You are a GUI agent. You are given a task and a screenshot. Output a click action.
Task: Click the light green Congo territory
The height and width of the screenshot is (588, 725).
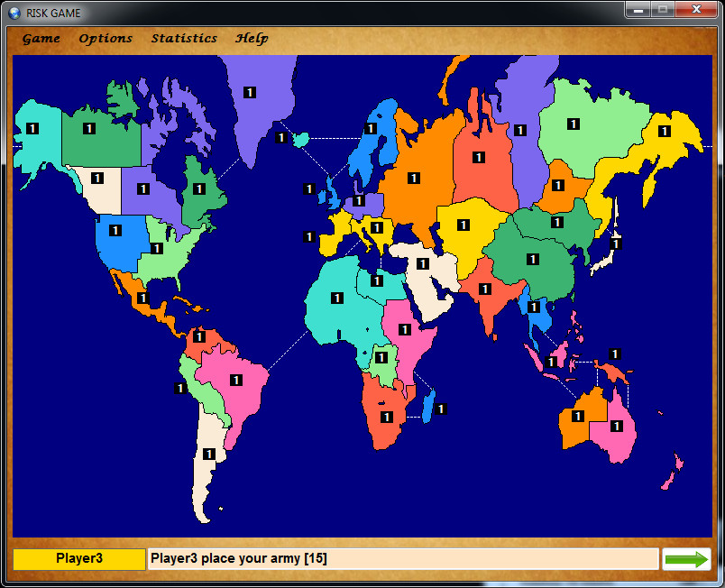click(x=381, y=358)
